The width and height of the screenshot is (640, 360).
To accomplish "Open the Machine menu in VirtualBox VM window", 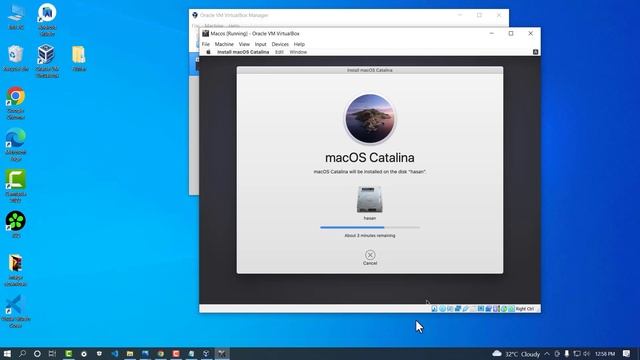I will point(224,44).
